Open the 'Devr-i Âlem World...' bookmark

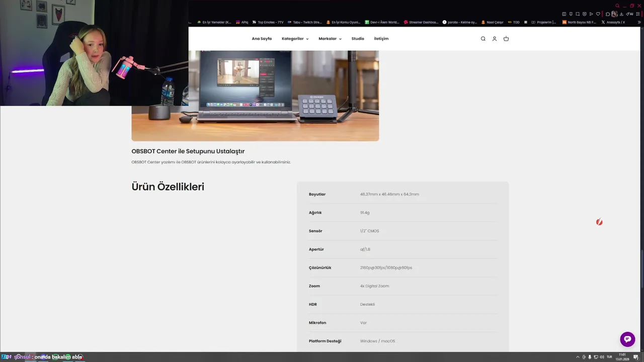point(382,22)
